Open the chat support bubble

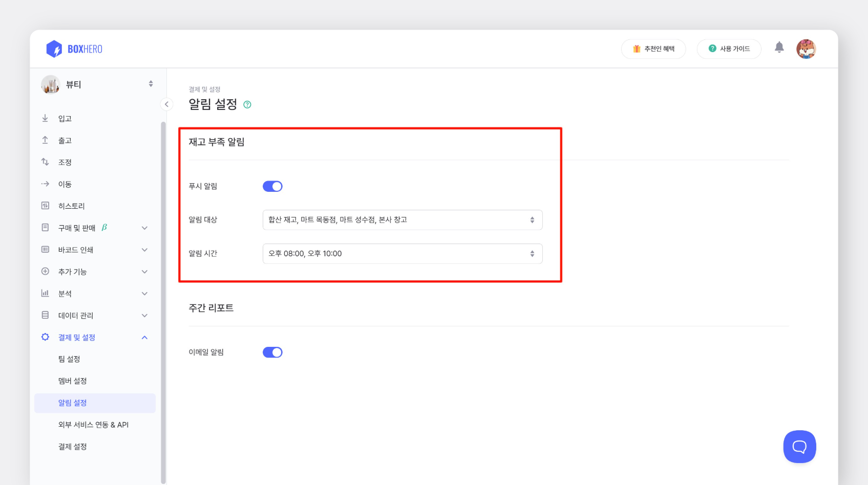[799, 446]
